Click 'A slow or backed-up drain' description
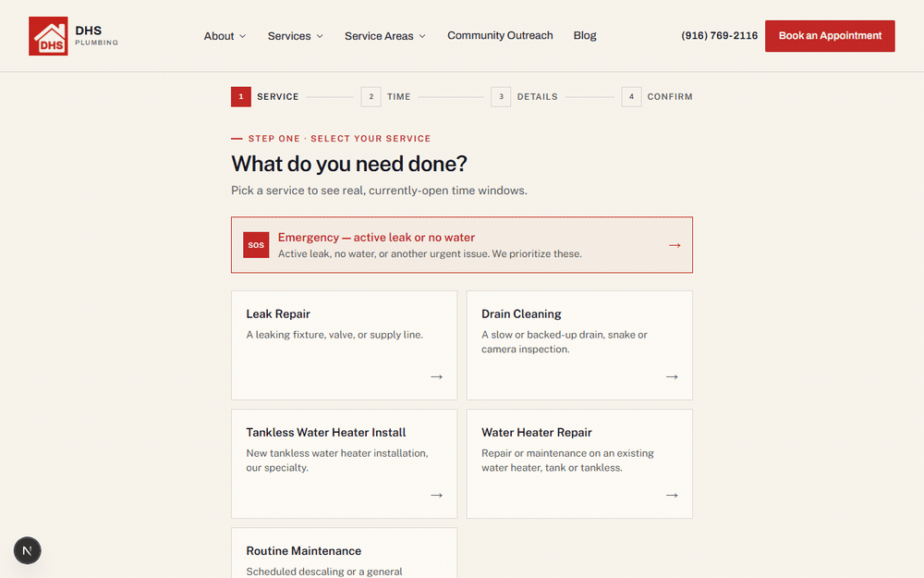This screenshot has height=578, width=924. (564, 341)
